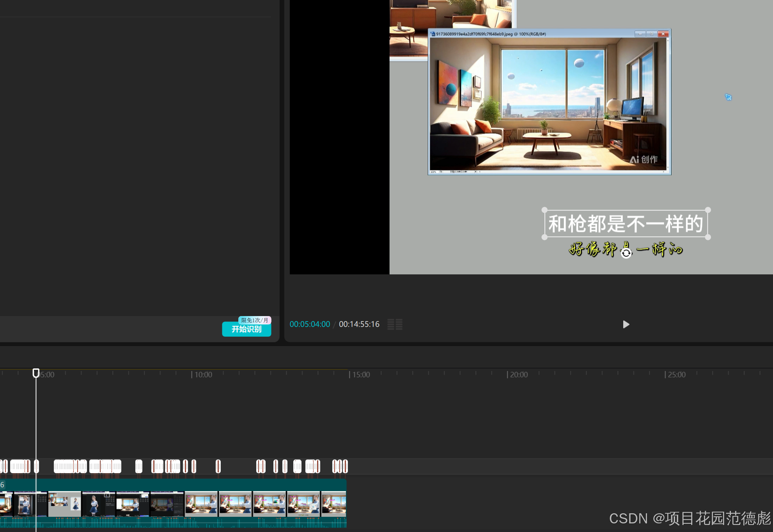Click bottom-right corner handle of subtitle box

coord(708,237)
